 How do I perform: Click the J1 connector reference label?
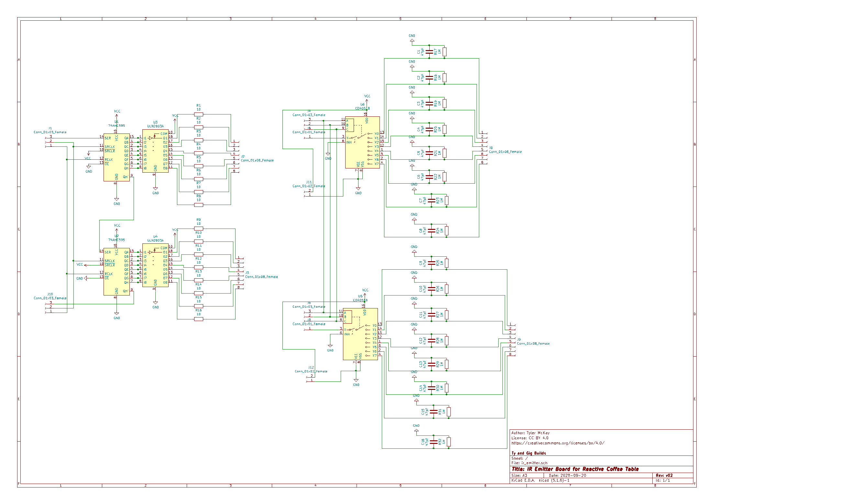pos(50,128)
